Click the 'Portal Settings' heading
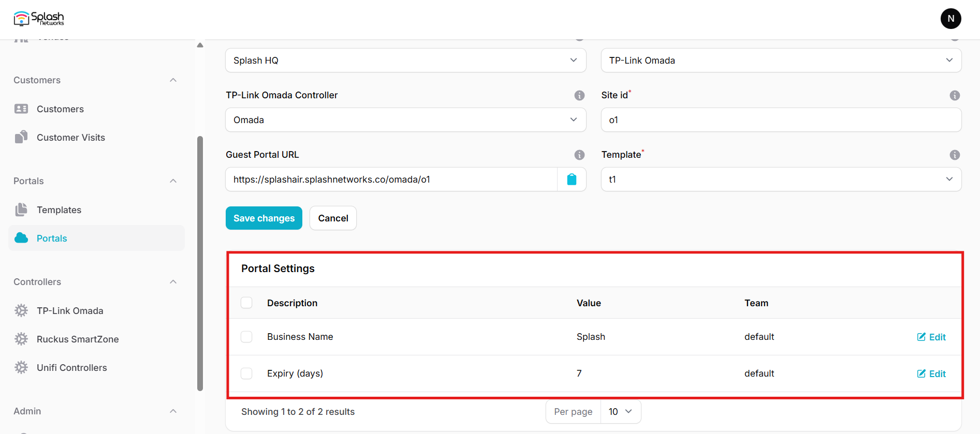Image resolution: width=980 pixels, height=434 pixels. tap(278, 268)
